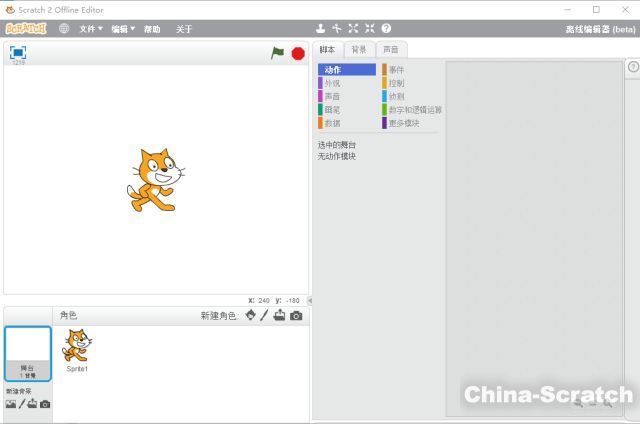
Task: Paint a new sprite with brush icon
Action: [x=265, y=315]
